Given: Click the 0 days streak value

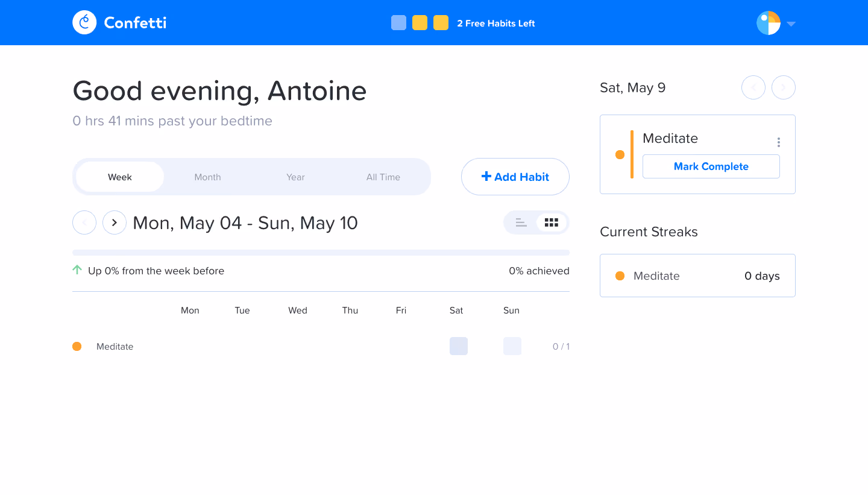Looking at the screenshot, I should point(762,276).
